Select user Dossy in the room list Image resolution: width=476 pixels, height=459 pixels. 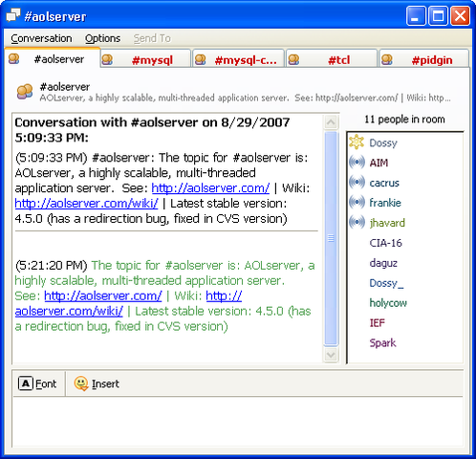383,142
